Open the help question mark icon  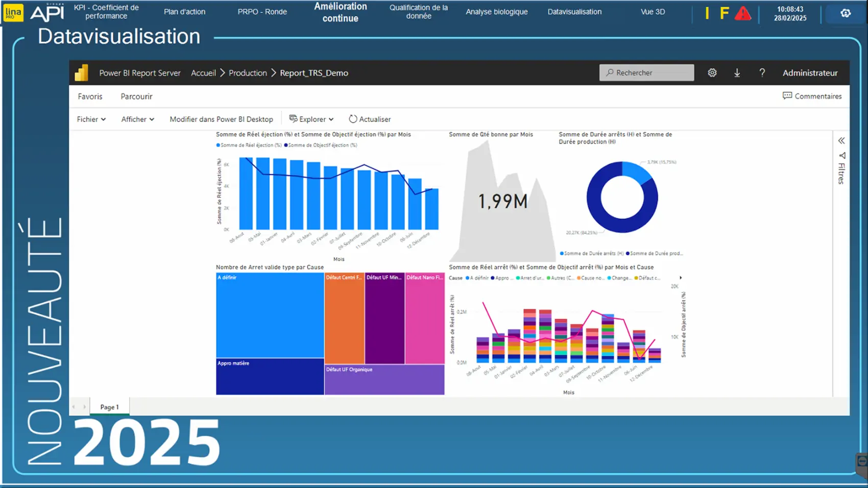point(762,73)
